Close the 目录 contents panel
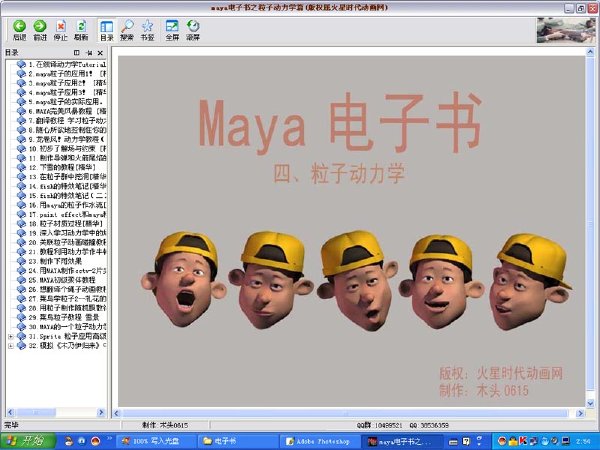The width and height of the screenshot is (600, 450). (x=100, y=53)
